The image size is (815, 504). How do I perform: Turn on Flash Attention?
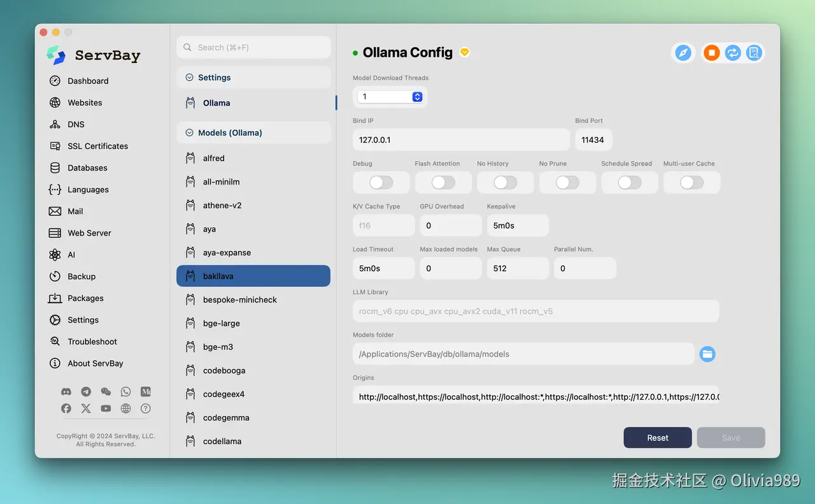[443, 183]
